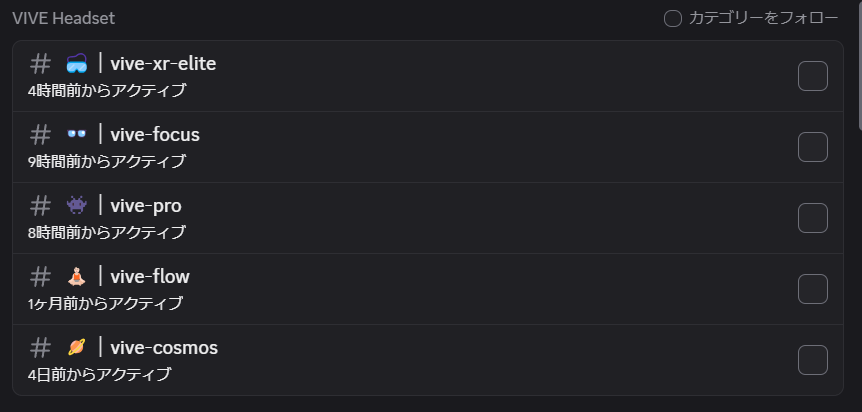862x412 pixels.
Task: Click the meditating person emoji for vive-flow
Action: point(76,276)
